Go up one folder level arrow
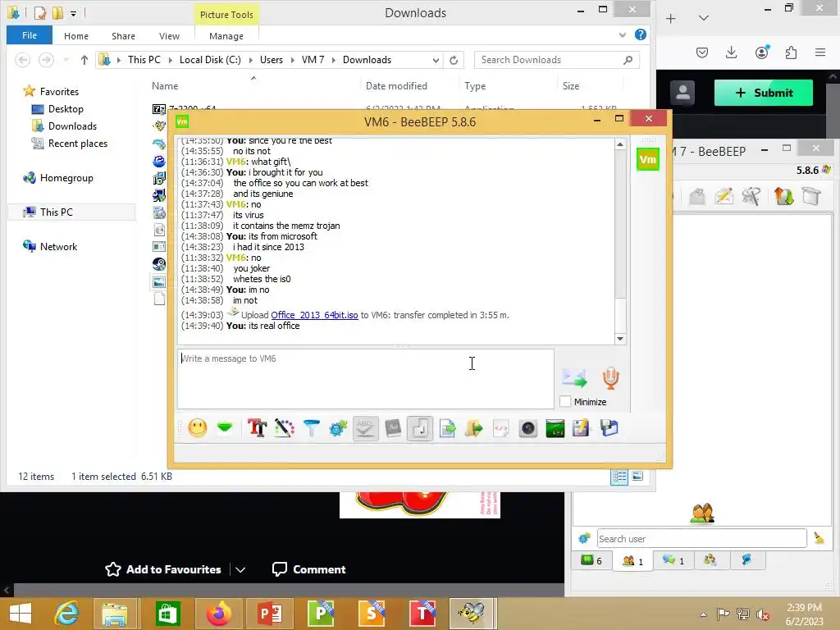 point(84,60)
